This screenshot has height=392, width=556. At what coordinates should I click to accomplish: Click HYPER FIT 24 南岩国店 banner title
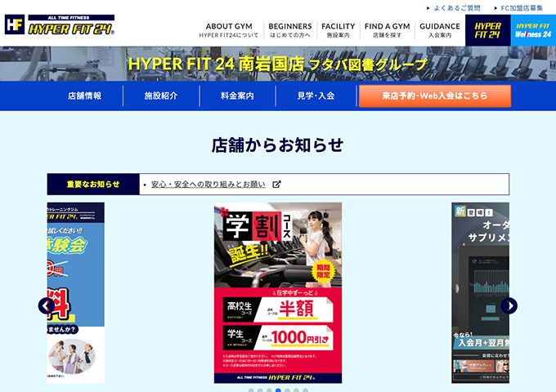tap(278, 64)
